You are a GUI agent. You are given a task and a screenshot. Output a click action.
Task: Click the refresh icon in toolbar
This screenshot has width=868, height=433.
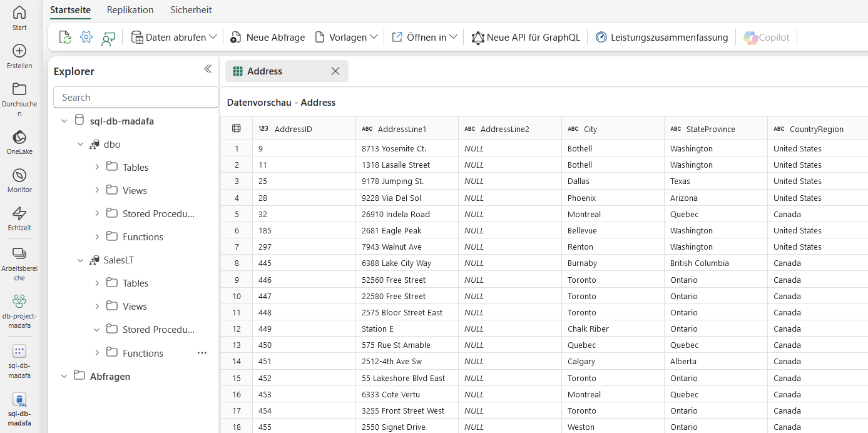[65, 38]
